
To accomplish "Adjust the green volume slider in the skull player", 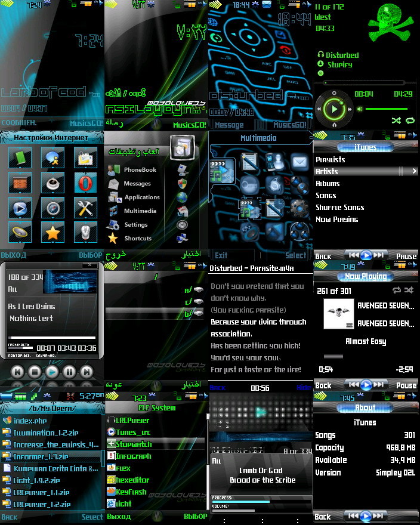I will [x=386, y=109].
